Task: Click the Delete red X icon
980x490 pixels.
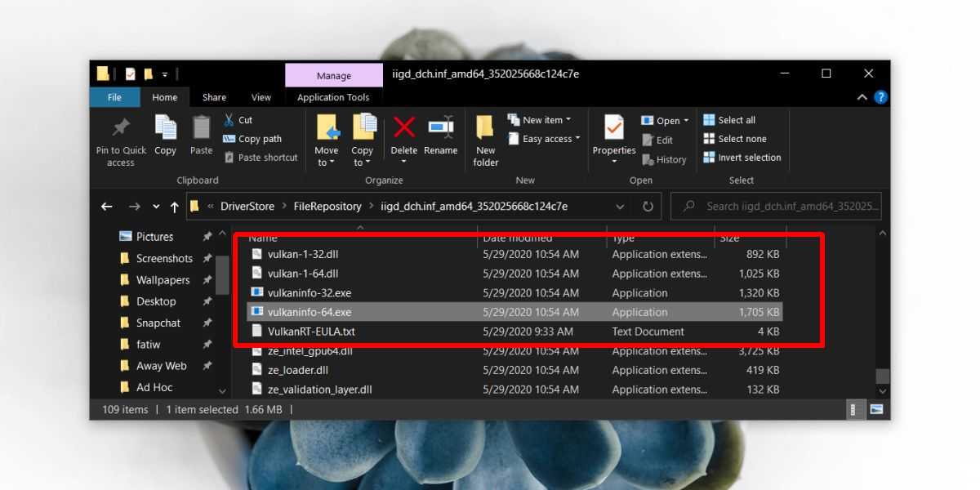Action: pyautogui.click(x=403, y=128)
